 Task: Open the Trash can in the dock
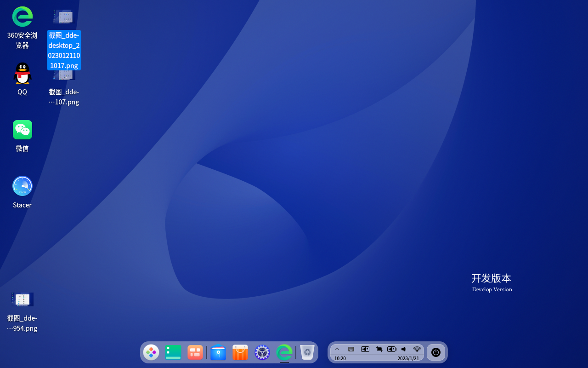(307, 352)
